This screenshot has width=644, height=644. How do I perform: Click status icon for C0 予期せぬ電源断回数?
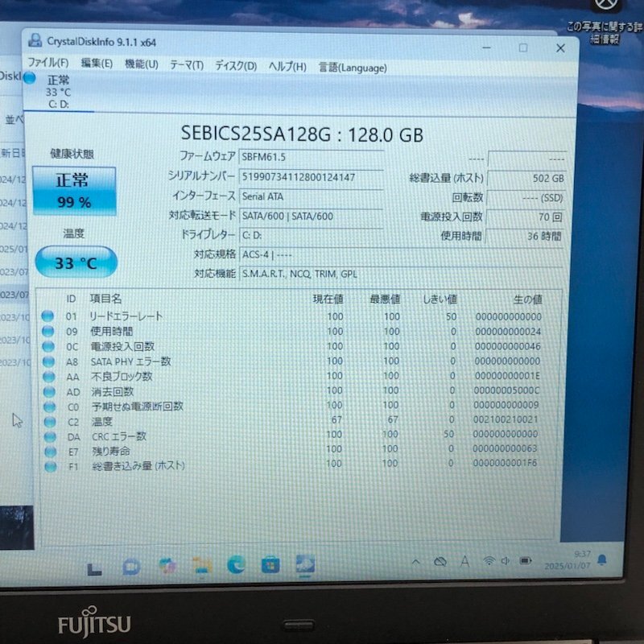50,407
